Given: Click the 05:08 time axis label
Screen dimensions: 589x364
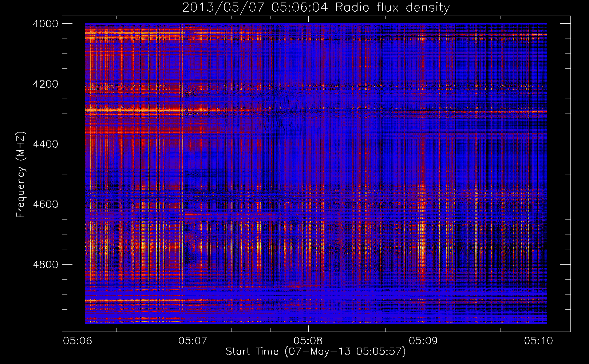Looking at the screenshot, I should (308, 341).
